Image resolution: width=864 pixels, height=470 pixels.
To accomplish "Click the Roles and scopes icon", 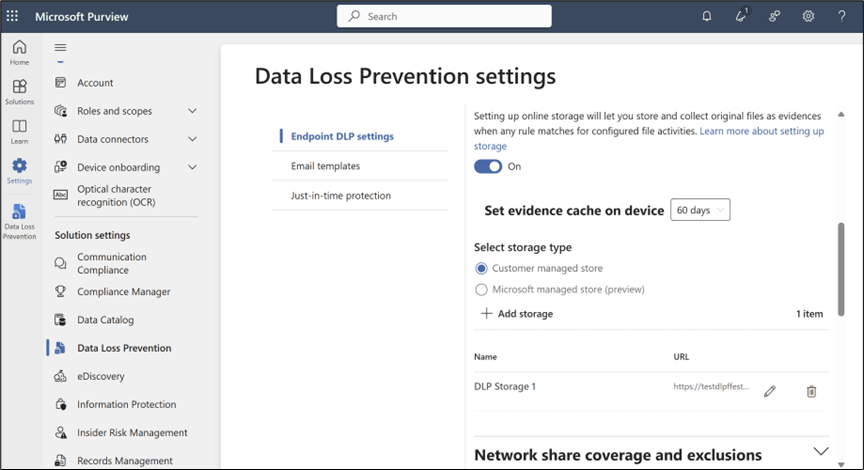I will pyautogui.click(x=61, y=111).
